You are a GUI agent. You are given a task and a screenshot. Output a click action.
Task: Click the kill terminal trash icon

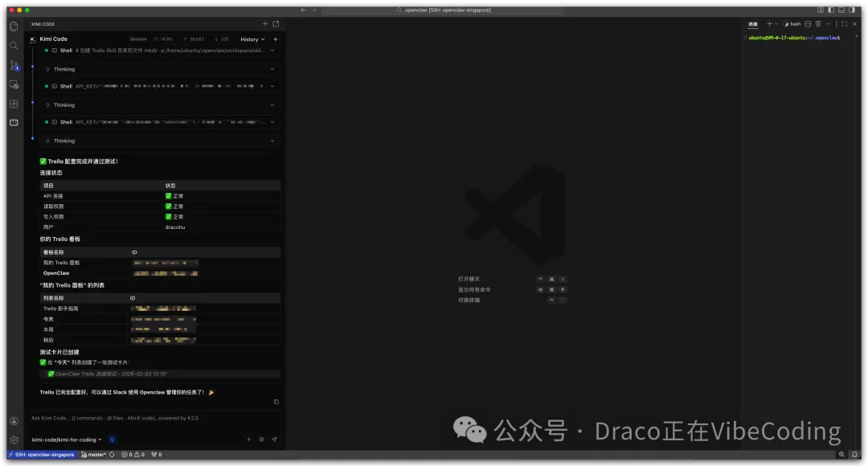click(x=818, y=24)
